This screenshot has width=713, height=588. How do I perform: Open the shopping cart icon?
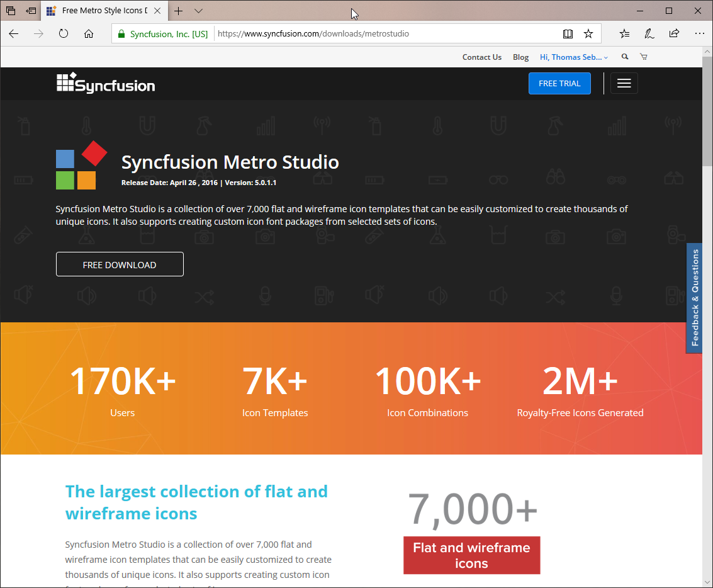click(643, 57)
